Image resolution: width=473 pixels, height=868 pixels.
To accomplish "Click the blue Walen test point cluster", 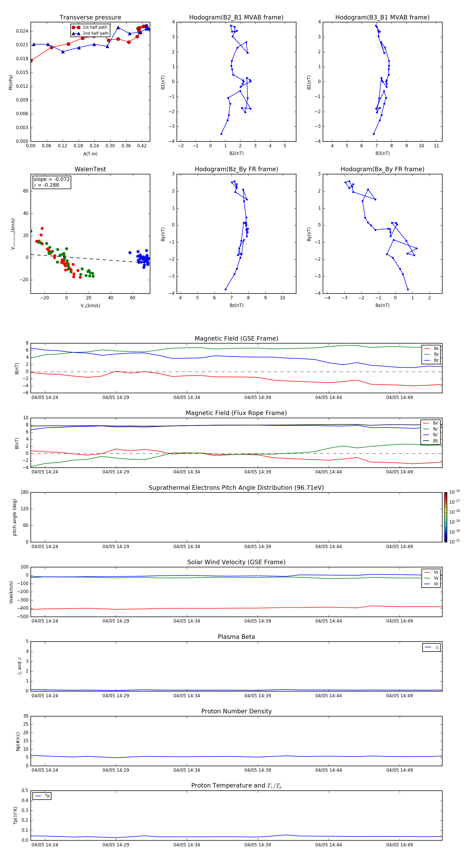I will (143, 259).
